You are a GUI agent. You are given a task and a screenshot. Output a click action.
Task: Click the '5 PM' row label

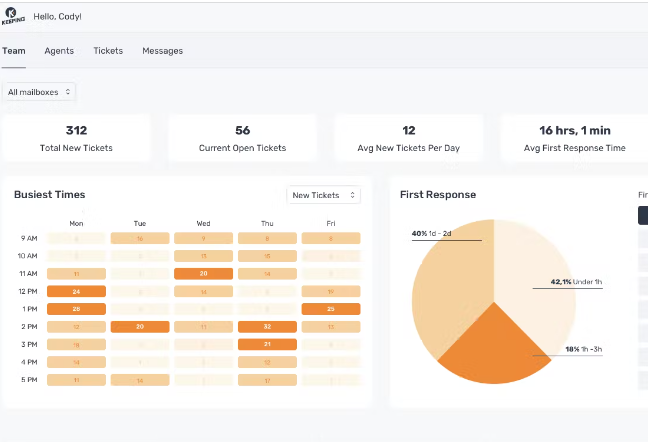tap(29, 380)
